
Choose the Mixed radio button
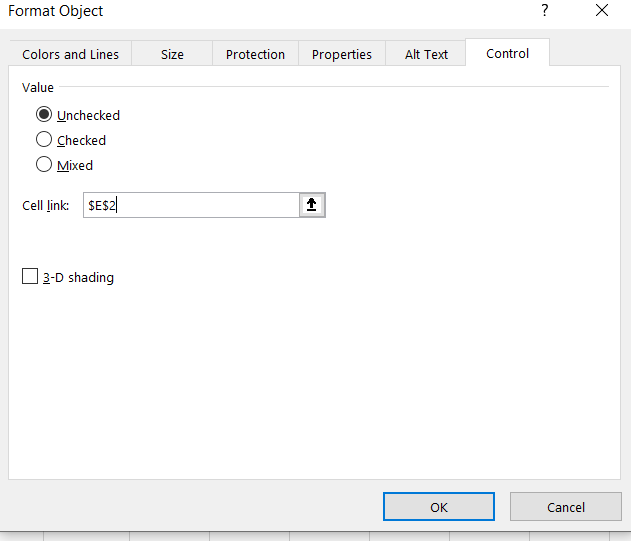point(44,165)
